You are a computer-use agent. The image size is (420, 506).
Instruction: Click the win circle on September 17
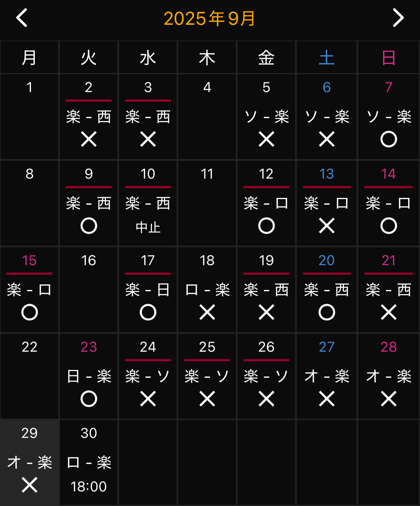(x=148, y=312)
